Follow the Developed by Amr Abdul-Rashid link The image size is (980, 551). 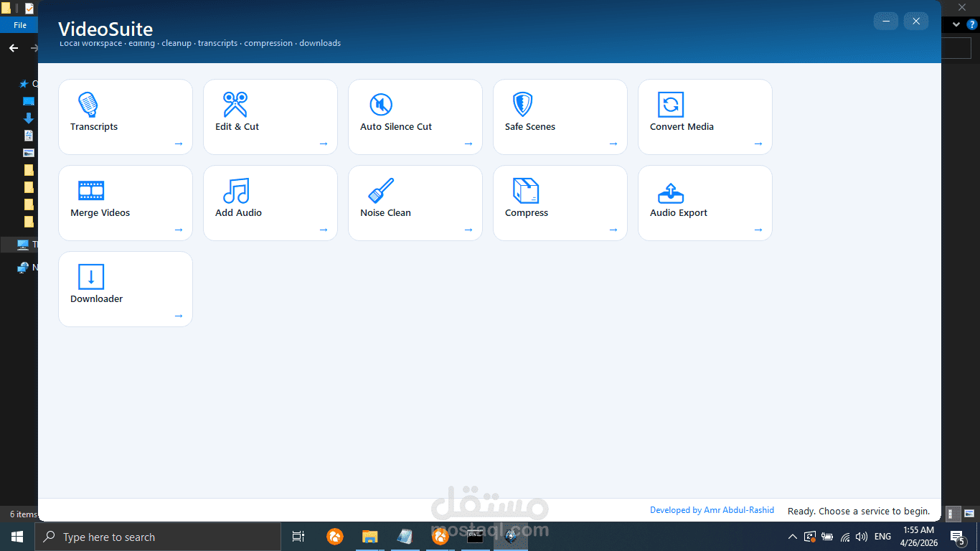click(x=712, y=510)
